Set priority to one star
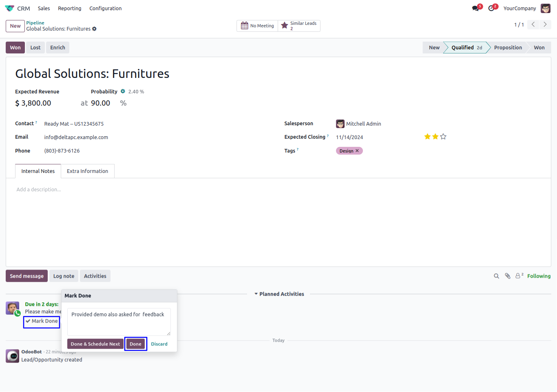 (x=427, y=137)
